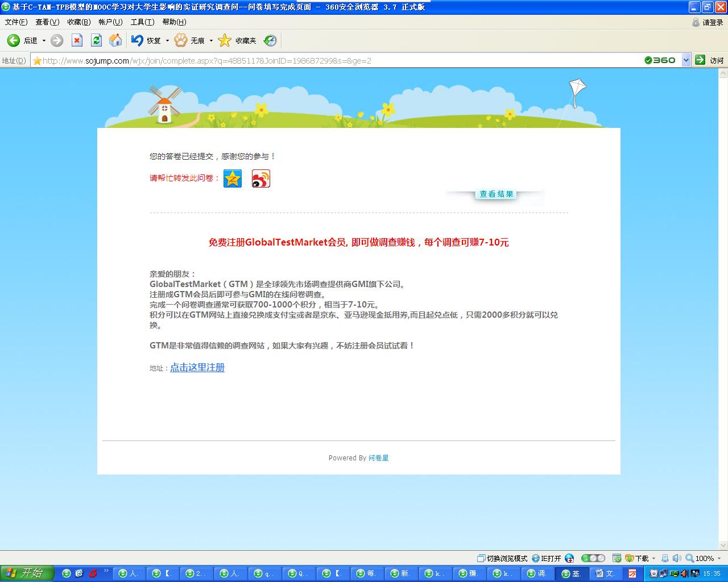Expand the 无痕 dropdown arrow
This screenshot has height=582, width=728.
(211, 41)
